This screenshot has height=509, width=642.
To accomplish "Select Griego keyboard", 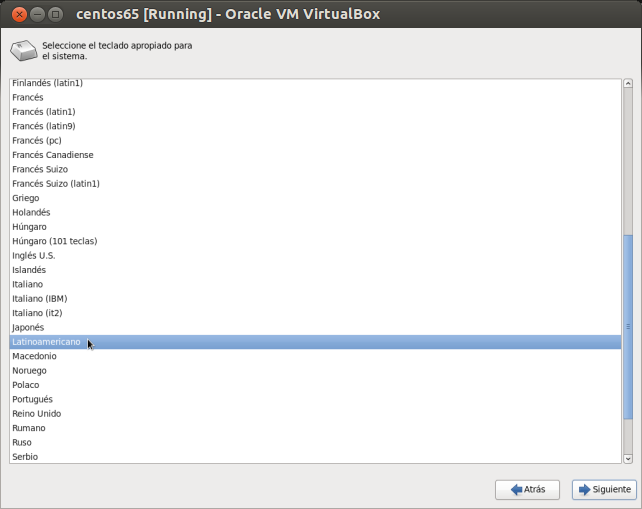I will coord(315,198).
